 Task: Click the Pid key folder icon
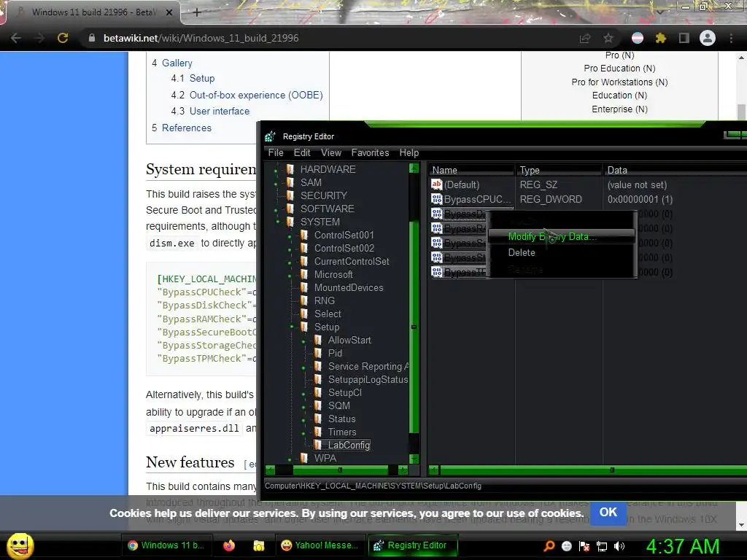(317, 354)
